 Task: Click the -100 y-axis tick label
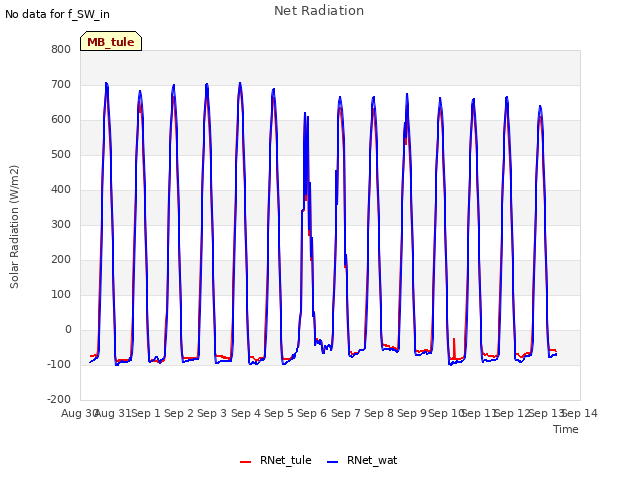click(x=59, y=364)
